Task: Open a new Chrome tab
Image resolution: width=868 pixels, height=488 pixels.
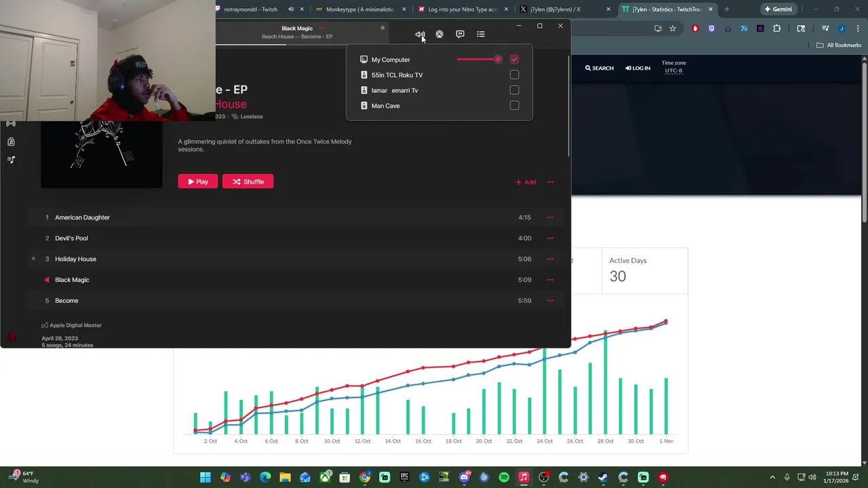Action: [726, 9]
